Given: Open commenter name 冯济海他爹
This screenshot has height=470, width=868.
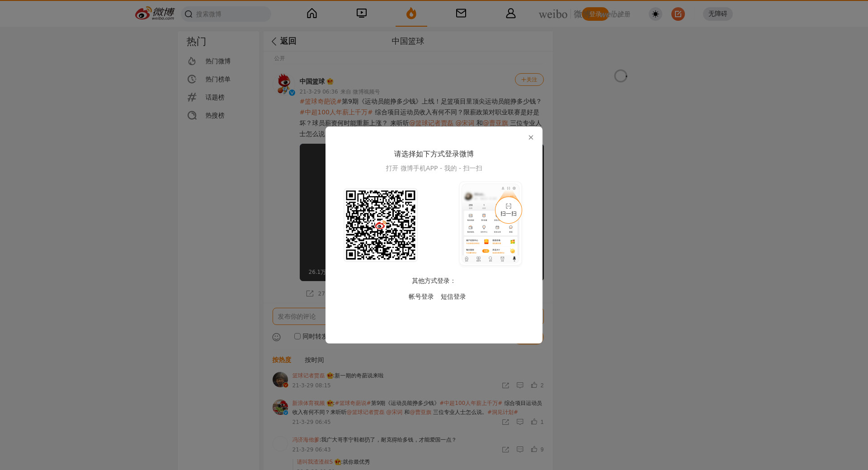Looking at the screenshot, I should click(x=306, y=440).
